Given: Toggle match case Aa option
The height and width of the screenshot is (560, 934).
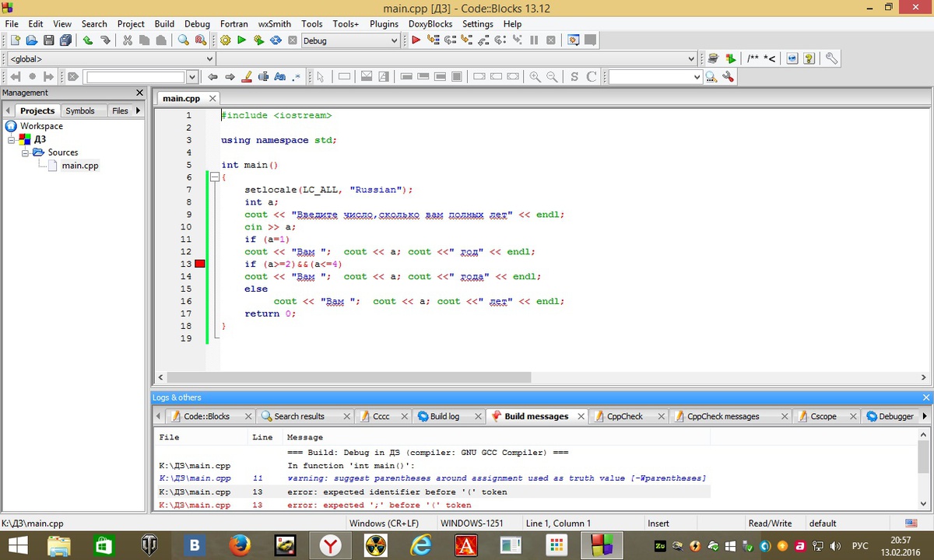Looking at the screenshot, I should (x=280, y=76).
